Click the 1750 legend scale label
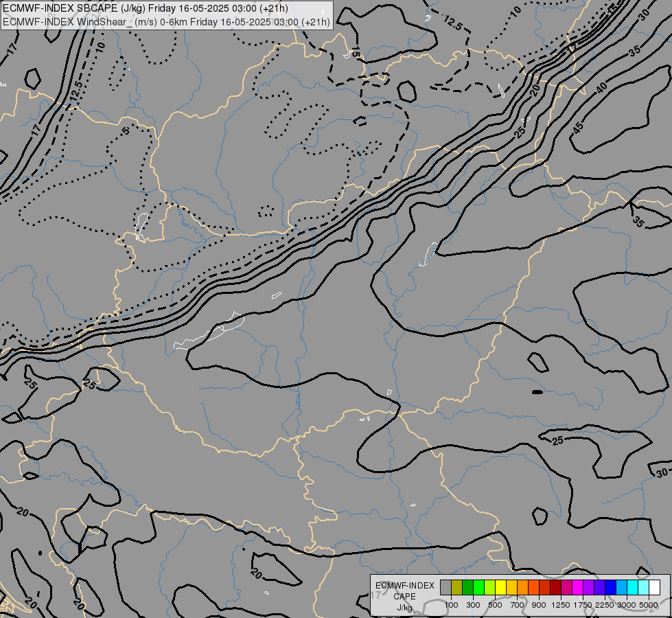This screenshot has width=672, height=618. tap(583, 605)
